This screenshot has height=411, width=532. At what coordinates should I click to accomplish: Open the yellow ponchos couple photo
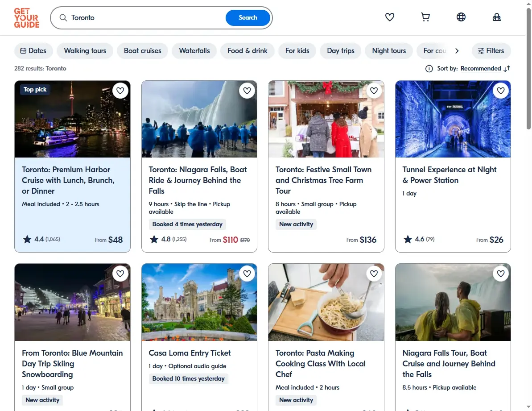point(453,302)
